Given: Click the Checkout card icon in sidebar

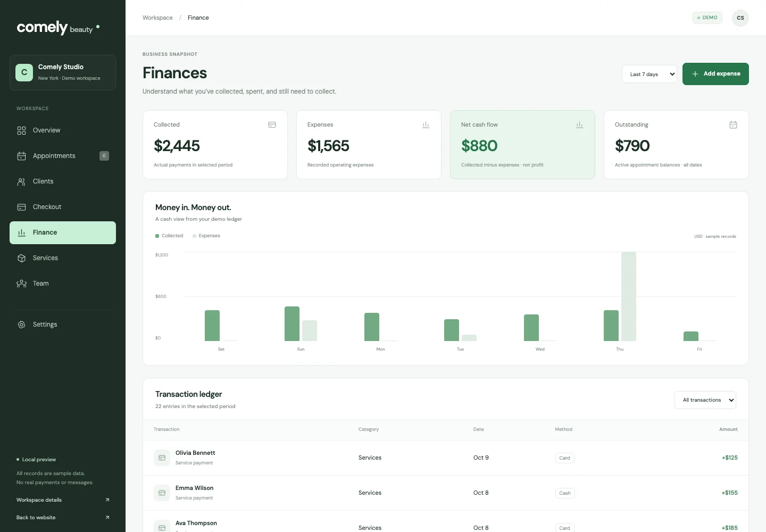Looking at the screenshot, I should 21,207.
